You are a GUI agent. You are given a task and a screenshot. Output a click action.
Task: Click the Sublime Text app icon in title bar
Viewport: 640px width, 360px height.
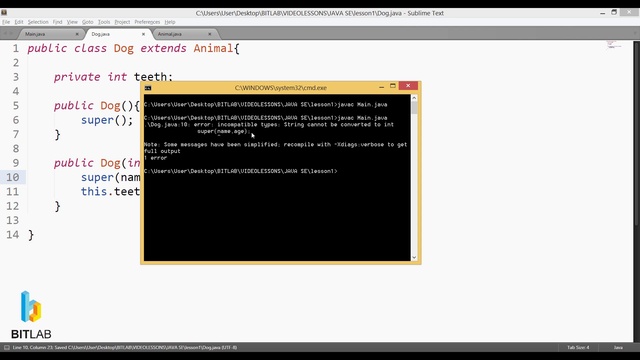coord(4,13)
